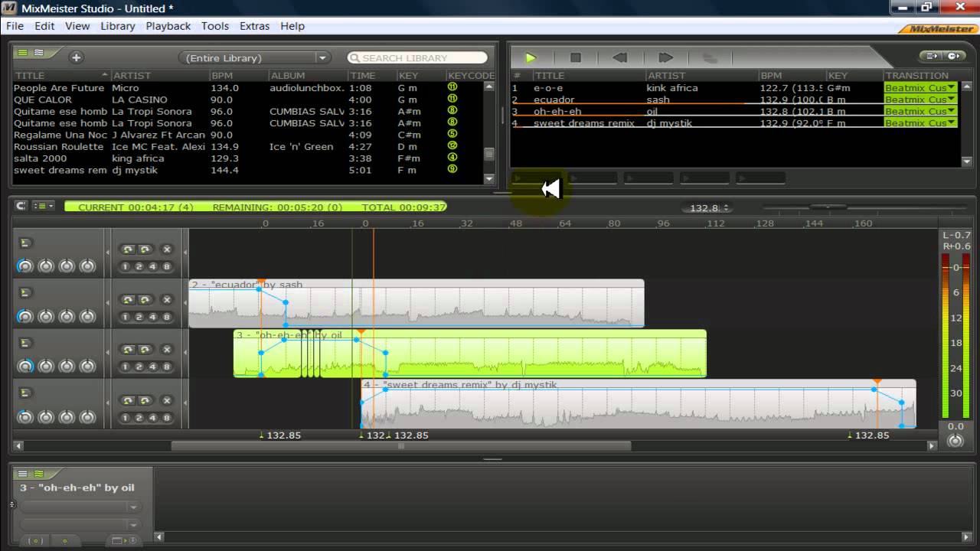Click the X button on the sweet dreams track
Screen dimensions: 980x551
click(x=167, y=401)
